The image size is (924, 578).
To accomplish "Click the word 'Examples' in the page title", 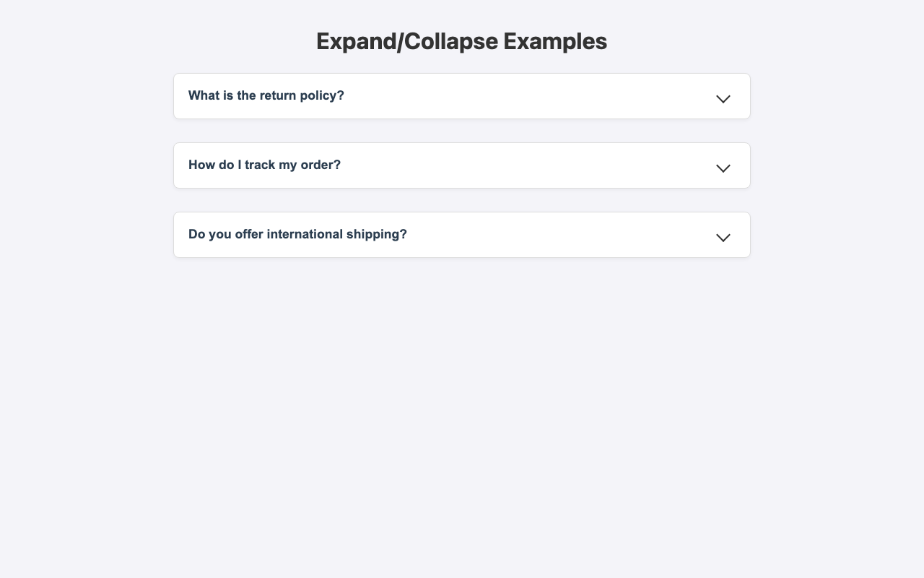I will (554, 41).
